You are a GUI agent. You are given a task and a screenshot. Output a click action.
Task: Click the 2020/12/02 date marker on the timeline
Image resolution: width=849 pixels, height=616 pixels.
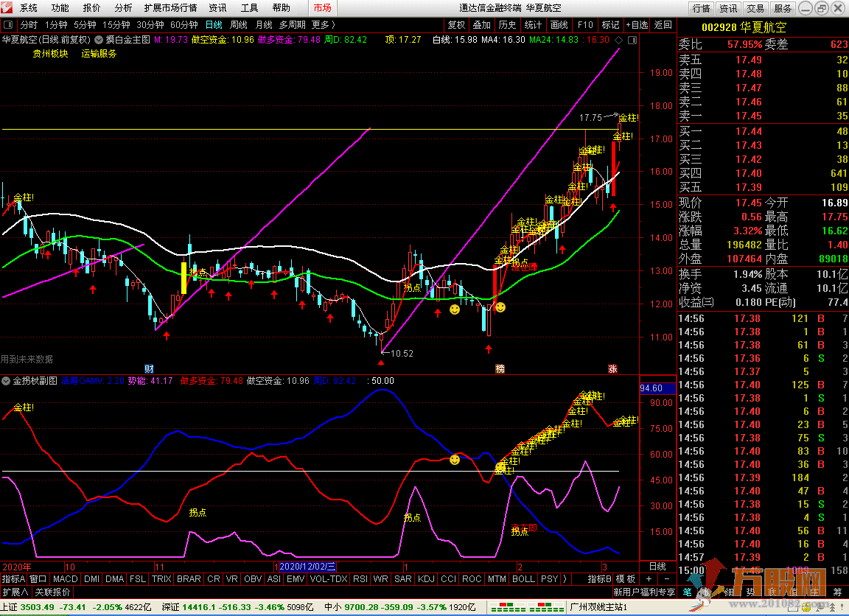[x=307, y=567]
